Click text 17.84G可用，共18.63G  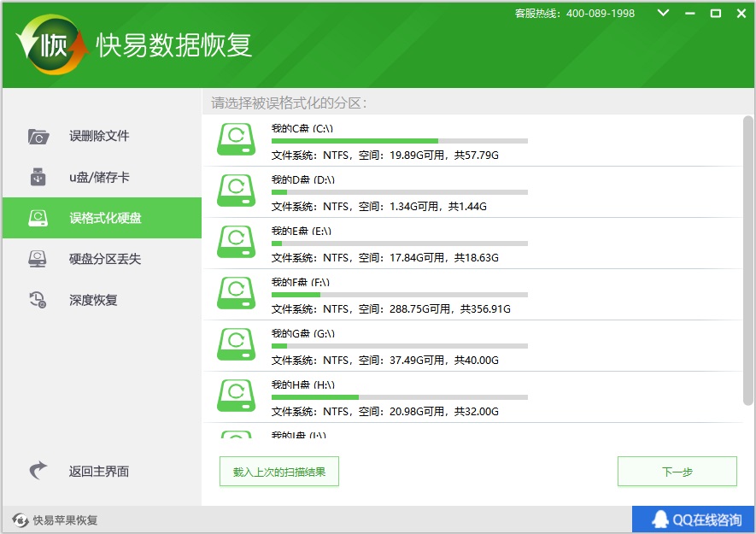[444, 257]
